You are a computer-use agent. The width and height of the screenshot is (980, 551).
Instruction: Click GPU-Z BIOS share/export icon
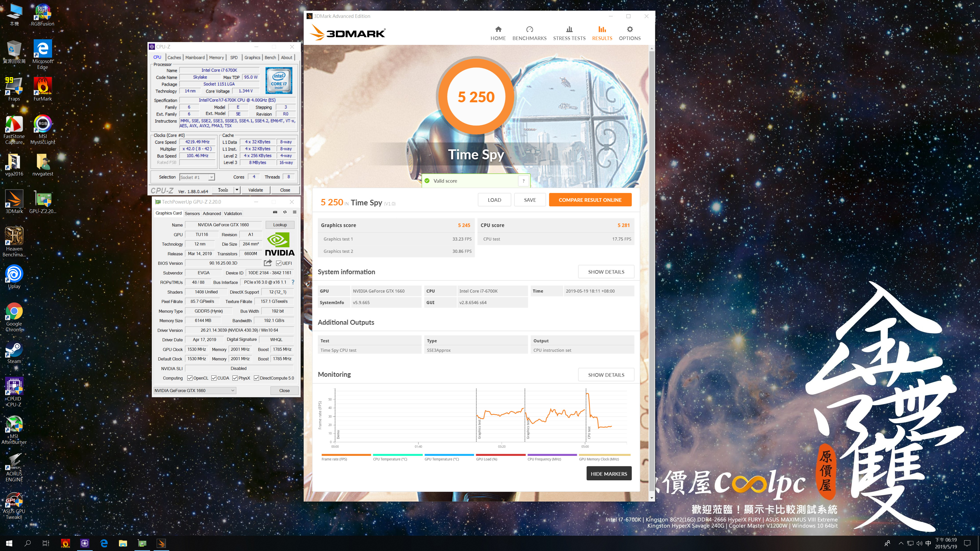pos(268,263)
